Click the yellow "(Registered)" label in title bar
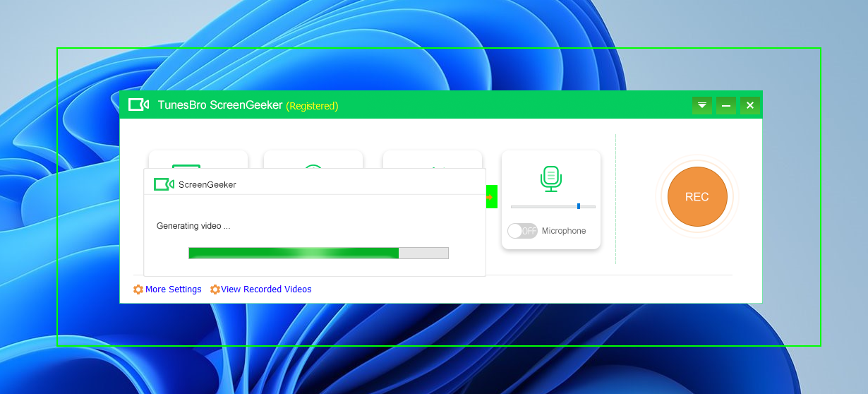This screenshot has height=394, width=868. (312, 106)
